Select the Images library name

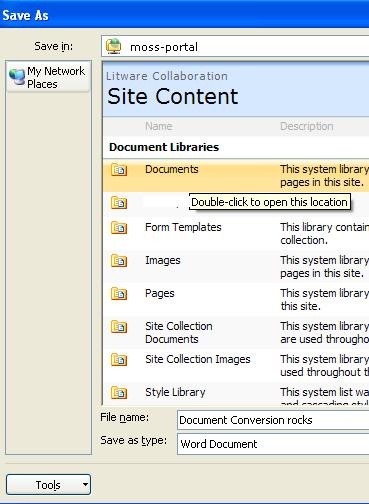click(163, 260)
